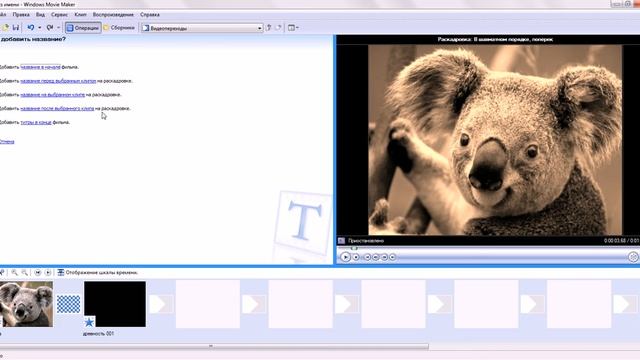Open the Видеопереходы collection dropdown
This screenshot has width=640, height=360.
tap(202, 28)
